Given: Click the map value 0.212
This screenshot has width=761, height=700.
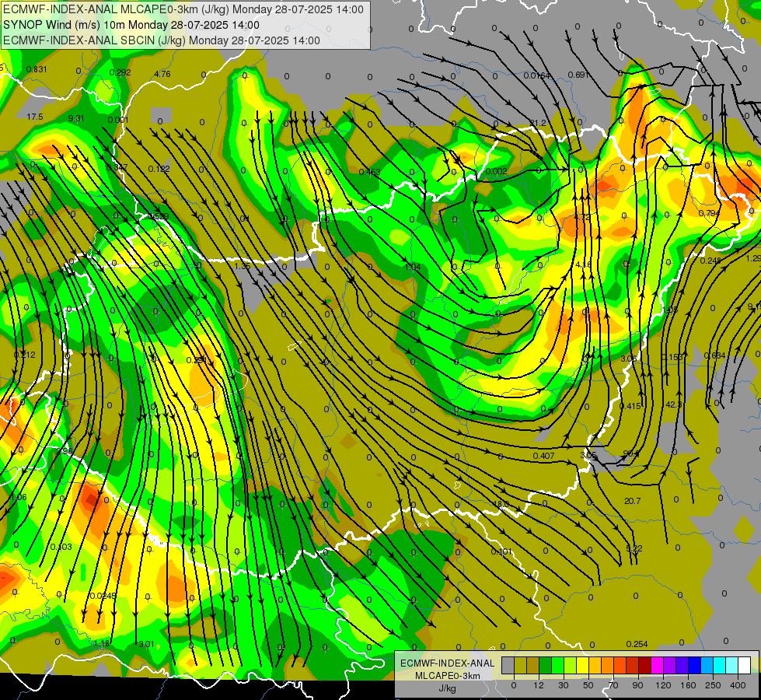Looking at the screenshot, I should click(24, 355).
